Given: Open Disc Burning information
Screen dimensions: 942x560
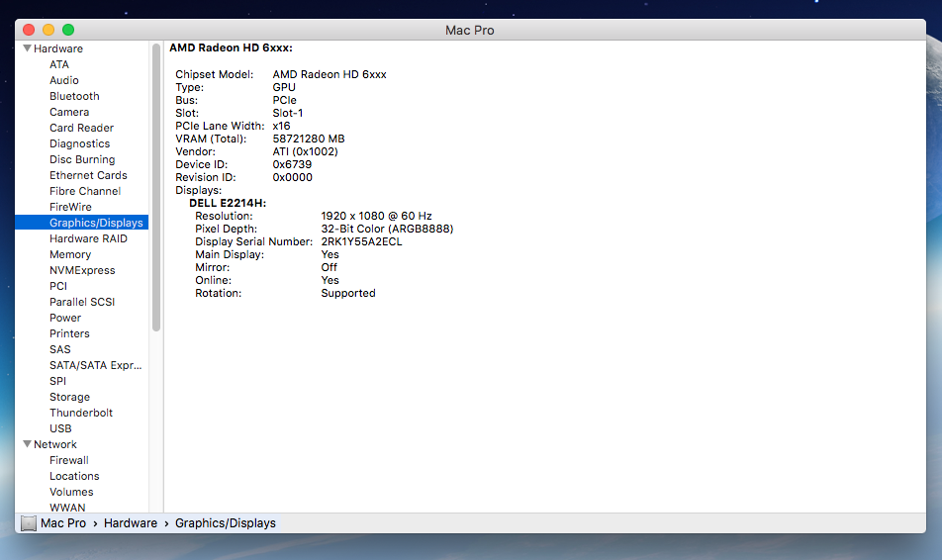Looking at the screenshot, I should coord(82,159).
